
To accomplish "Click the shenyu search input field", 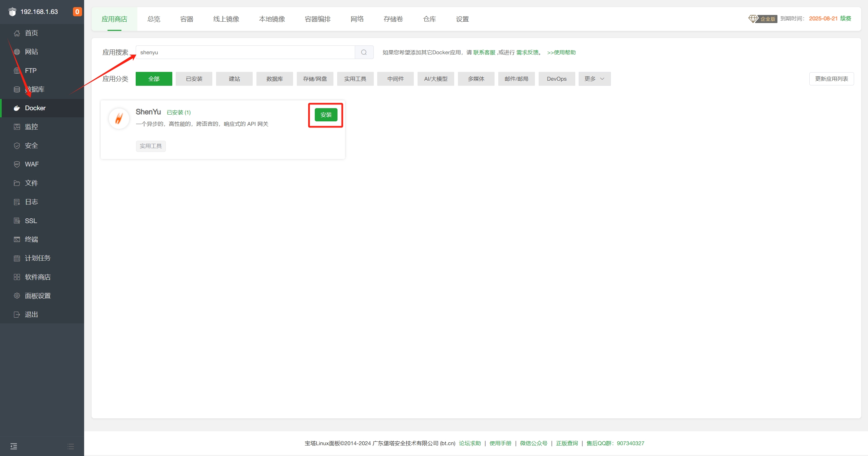I will click(x=245, y=52).
